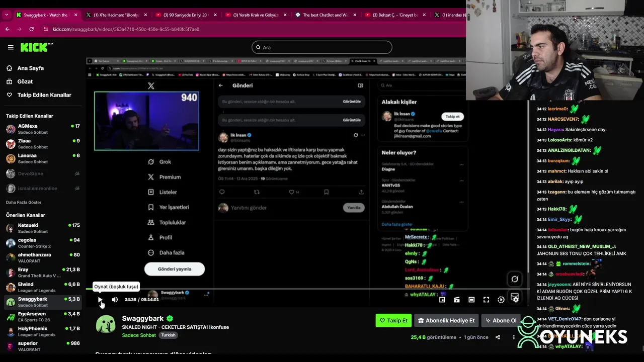Open playback speed control in player
This screenshot has width=644, height=362.
(501, 300)
